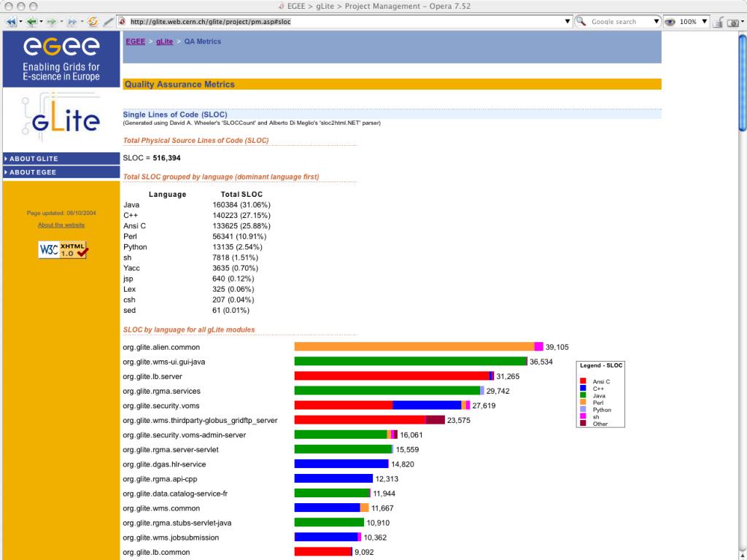Click the Python value 13135 (2.54%)
This screenshot has width=747, height=560.
[237, 246]
